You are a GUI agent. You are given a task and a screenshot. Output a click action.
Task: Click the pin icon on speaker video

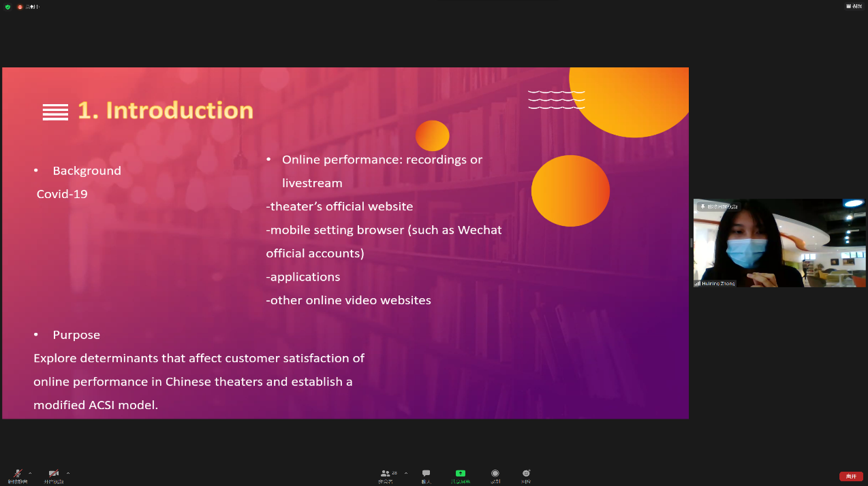[x=702, y=206]
